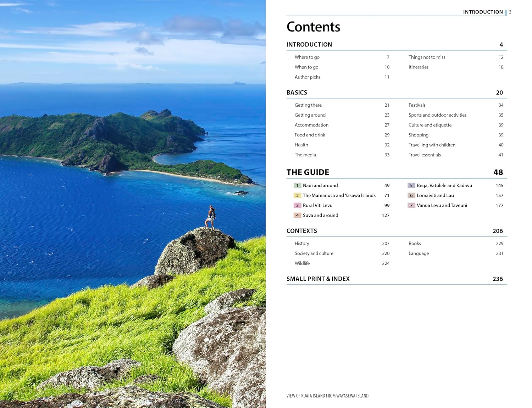This screenshot has height=408, width=532.
Task: Select badge 5 for Beqa, Vatulele and Kadavu
Action: 411,185
